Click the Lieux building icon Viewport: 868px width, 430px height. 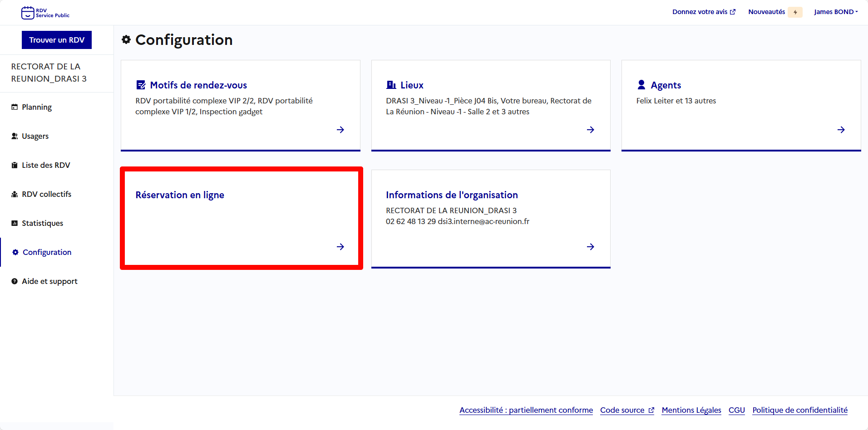tap(391, 85)
